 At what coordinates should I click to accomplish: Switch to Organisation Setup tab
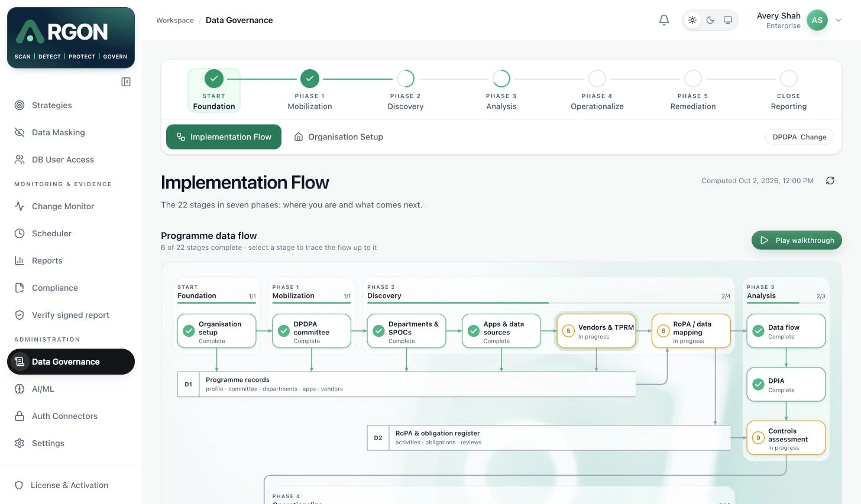[339, 136]
